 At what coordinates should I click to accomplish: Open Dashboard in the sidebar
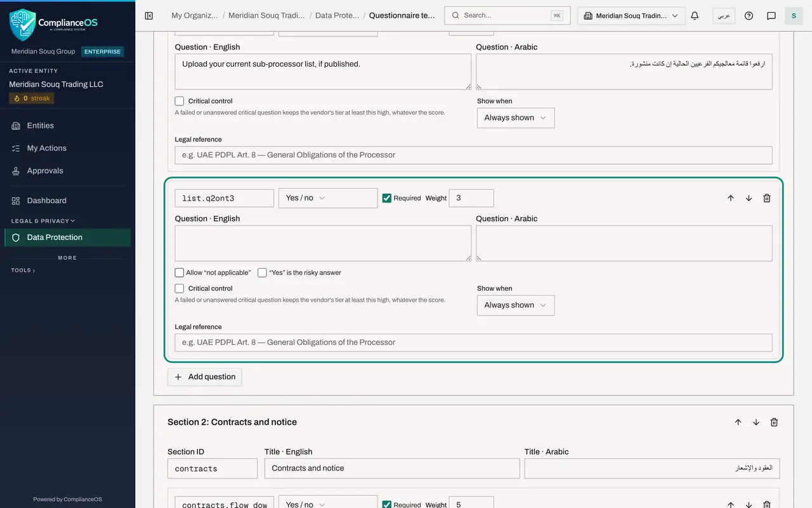pyautogui.click(x=67, y=201)
